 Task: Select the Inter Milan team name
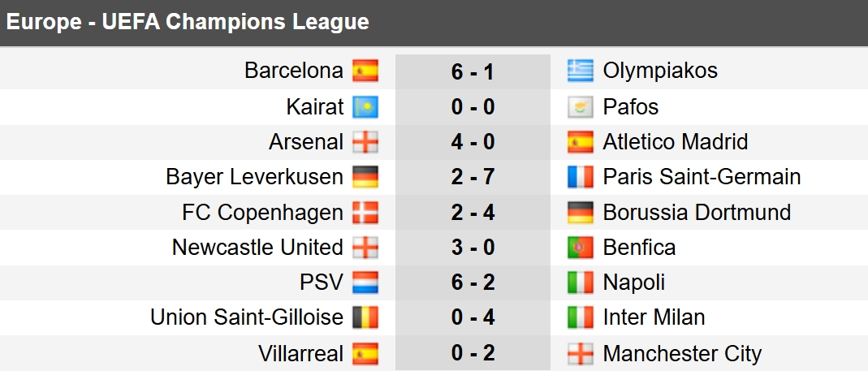click(x=654, y=318)
